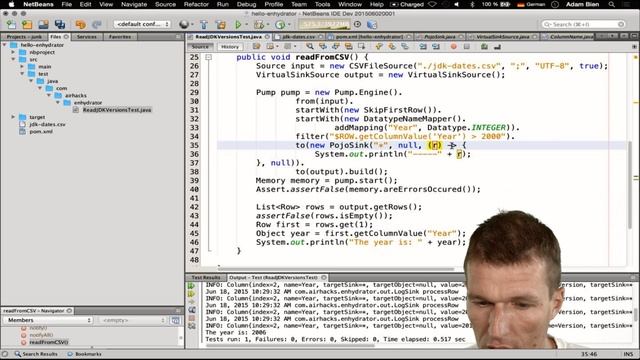Click the New File toolbar icon
Screen dimensions: 640x360
pos(11,25)
